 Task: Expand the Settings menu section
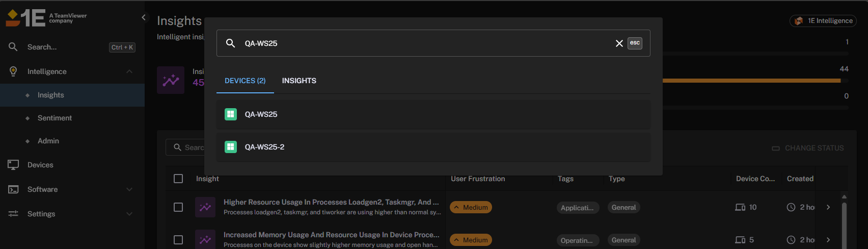tap(129, 214)
